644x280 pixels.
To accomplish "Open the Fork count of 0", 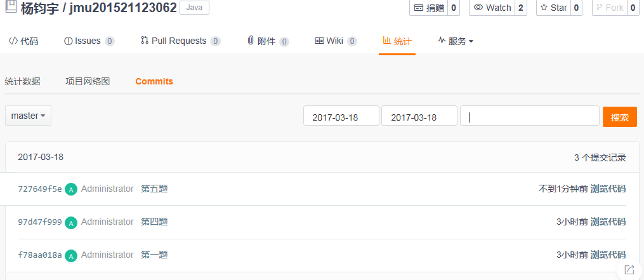I will point(633,8).
